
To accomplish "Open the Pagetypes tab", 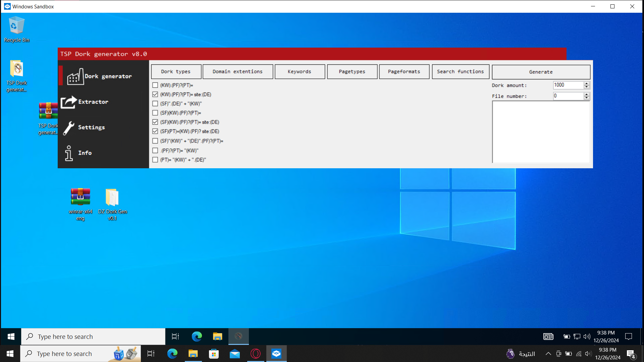I will [352, 72].
